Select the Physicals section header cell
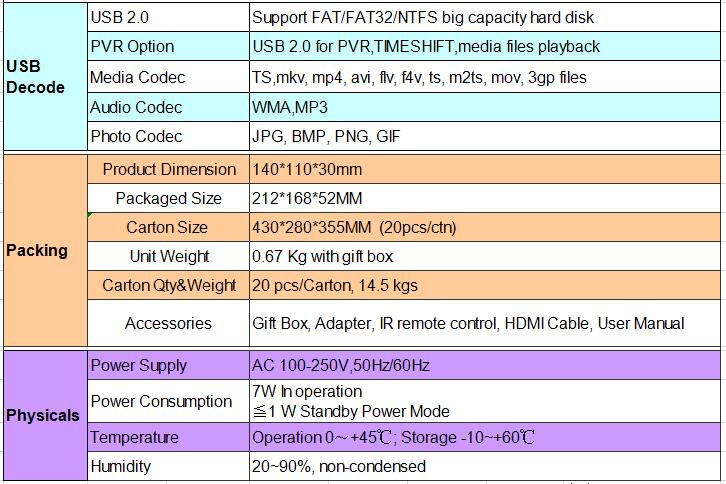 43,415
